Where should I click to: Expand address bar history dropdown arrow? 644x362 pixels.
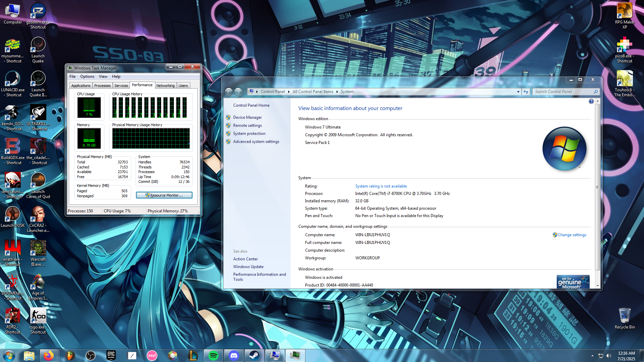(518, 92)
